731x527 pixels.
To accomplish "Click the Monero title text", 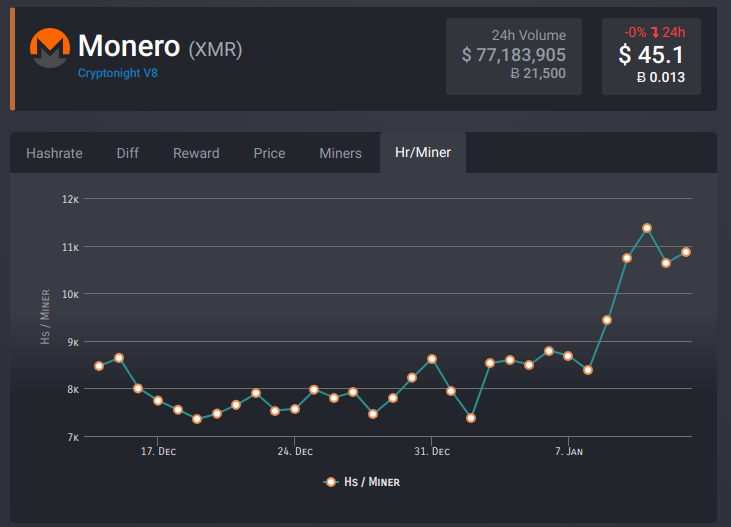I will pos(129,46).
